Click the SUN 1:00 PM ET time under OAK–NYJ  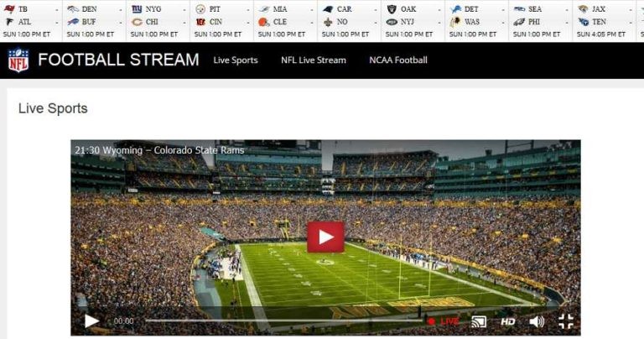coord(409,34)
